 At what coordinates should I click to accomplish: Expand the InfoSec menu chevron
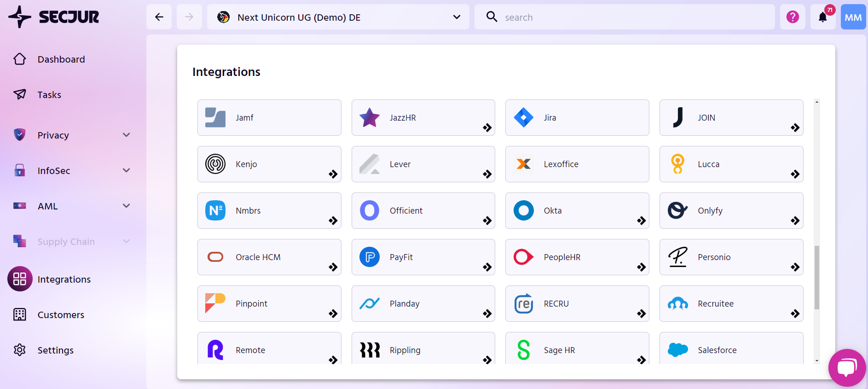(x=127, y=170)
